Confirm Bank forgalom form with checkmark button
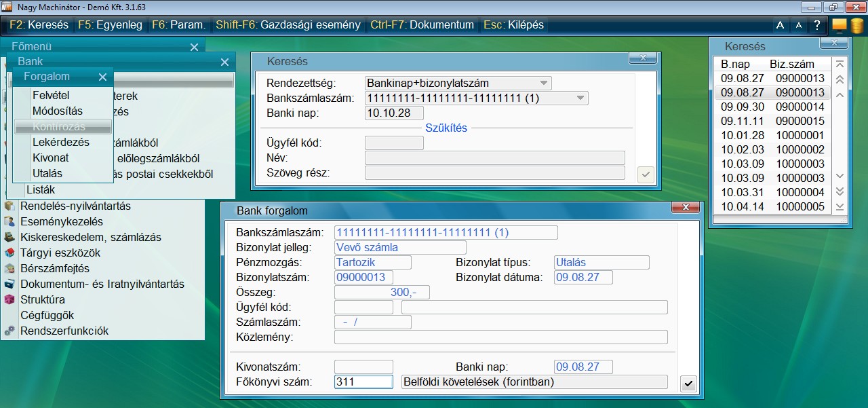 pyautogui.click(x=688, y=384)
